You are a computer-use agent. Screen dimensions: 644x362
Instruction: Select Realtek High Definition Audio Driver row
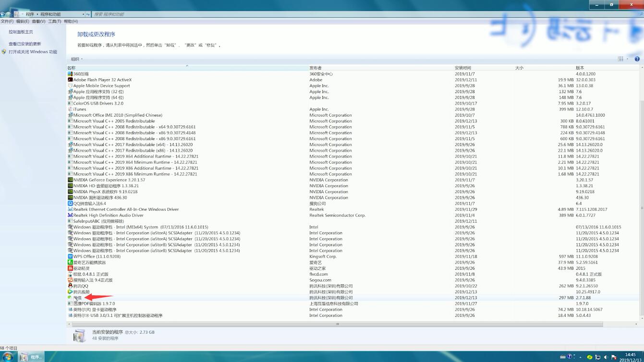click(353, 215)
